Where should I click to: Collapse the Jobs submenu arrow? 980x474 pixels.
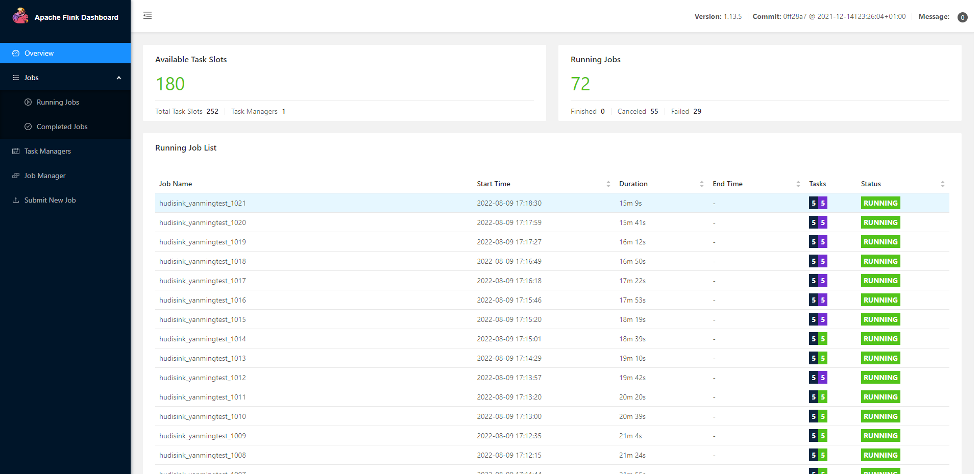(x=119, y=78)
